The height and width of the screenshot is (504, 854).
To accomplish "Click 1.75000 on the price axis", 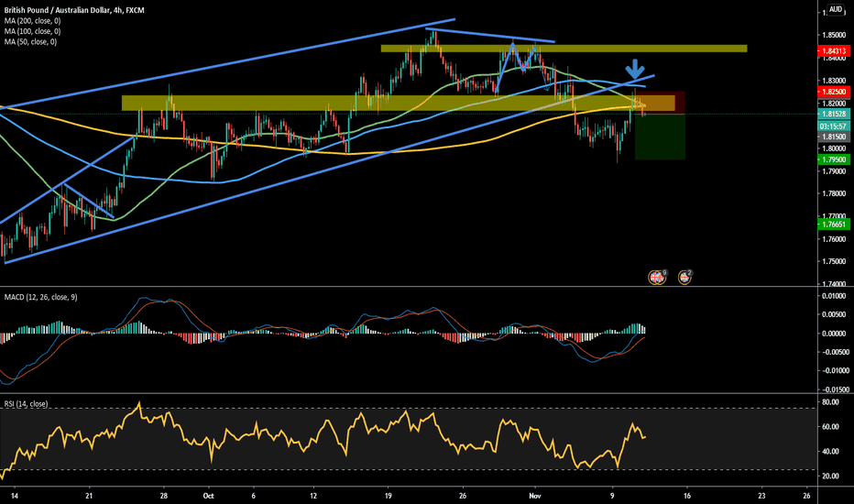I will coord(834,261).
